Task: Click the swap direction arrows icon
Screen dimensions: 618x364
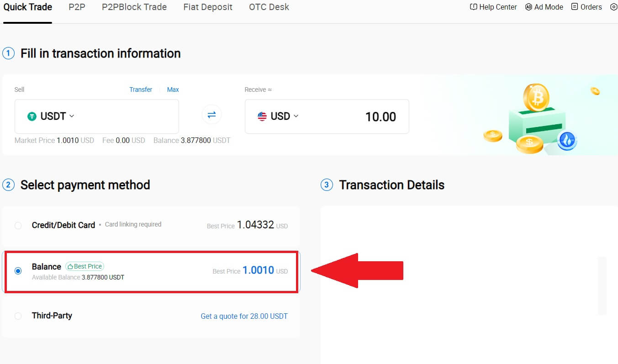Action: click(x=211, y=115)
